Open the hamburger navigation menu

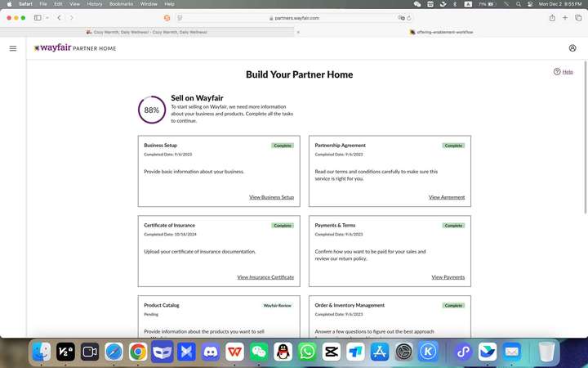point(13,48)
